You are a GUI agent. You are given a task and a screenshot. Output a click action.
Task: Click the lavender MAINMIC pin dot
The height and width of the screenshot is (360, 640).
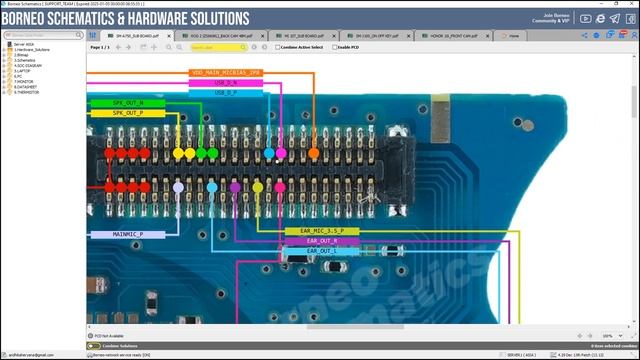coord(178,188)
